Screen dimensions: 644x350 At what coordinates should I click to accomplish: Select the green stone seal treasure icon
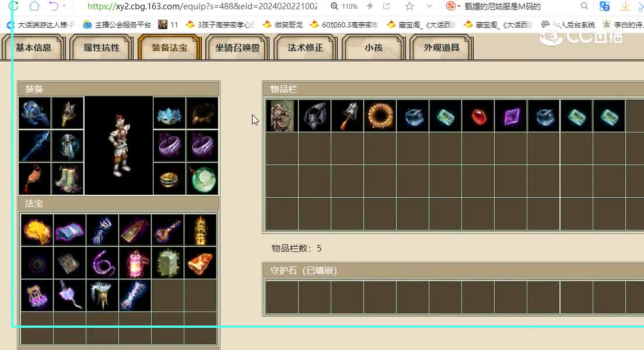point(168,263)
